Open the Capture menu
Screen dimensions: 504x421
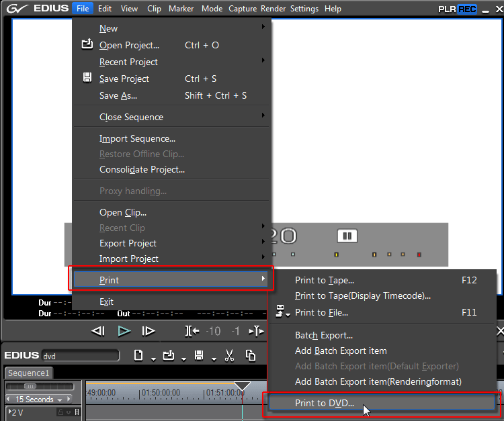tap(243, 9)
